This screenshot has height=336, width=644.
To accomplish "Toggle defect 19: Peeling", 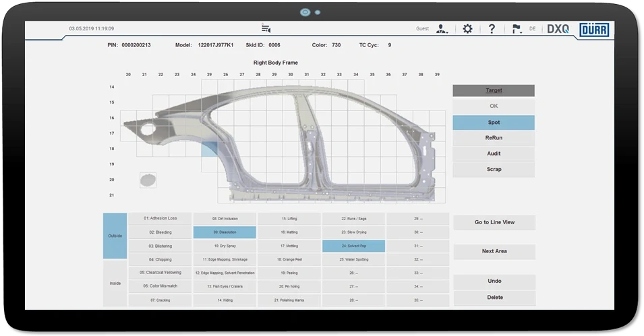I will pyautogui.click(x=289, y=273).
